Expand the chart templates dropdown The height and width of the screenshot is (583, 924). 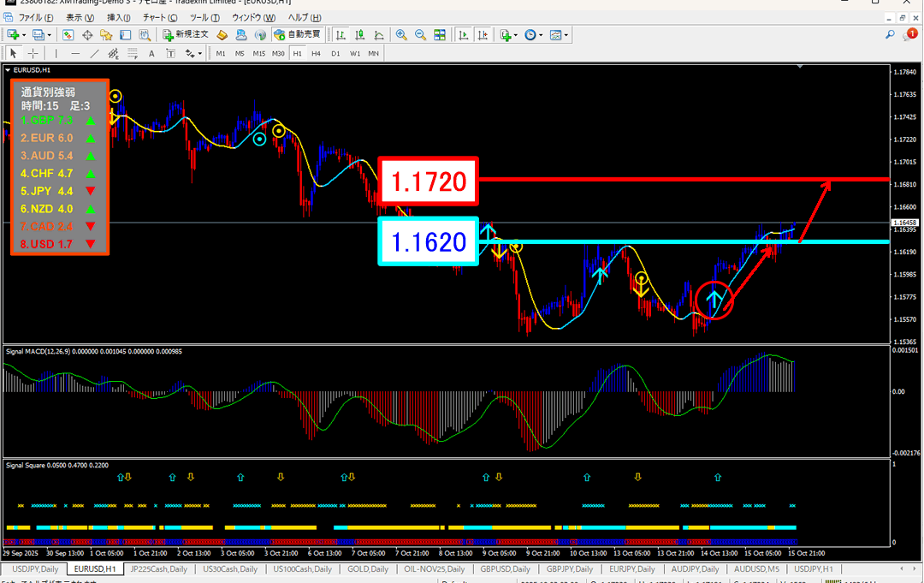point(566,34)
